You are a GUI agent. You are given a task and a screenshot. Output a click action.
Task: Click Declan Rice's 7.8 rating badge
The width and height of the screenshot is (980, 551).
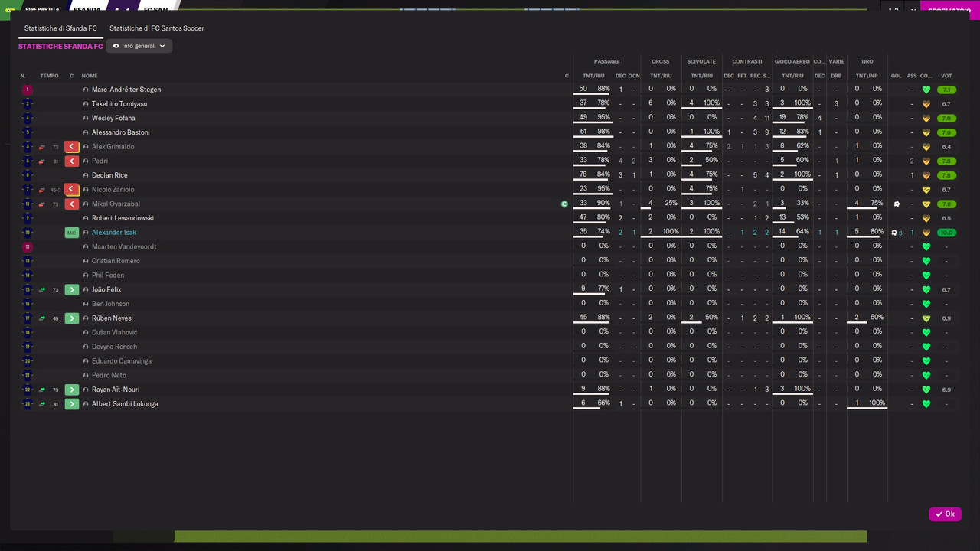946,175
